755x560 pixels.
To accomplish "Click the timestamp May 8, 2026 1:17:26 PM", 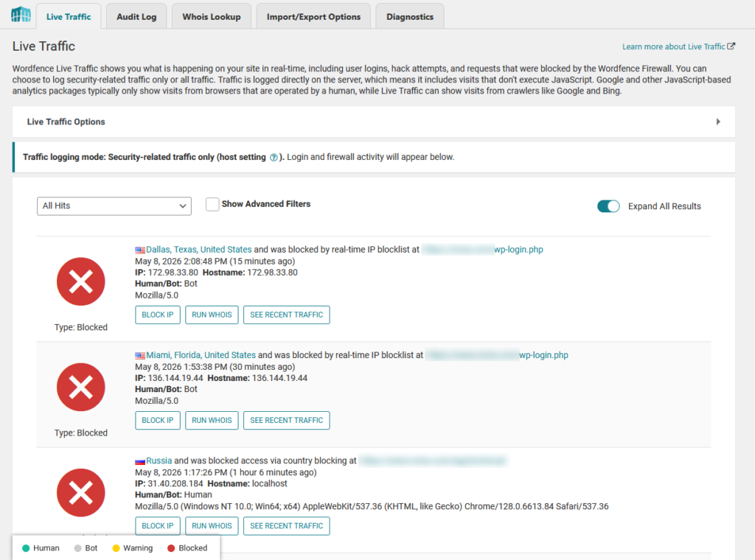I will coord(181,472).
